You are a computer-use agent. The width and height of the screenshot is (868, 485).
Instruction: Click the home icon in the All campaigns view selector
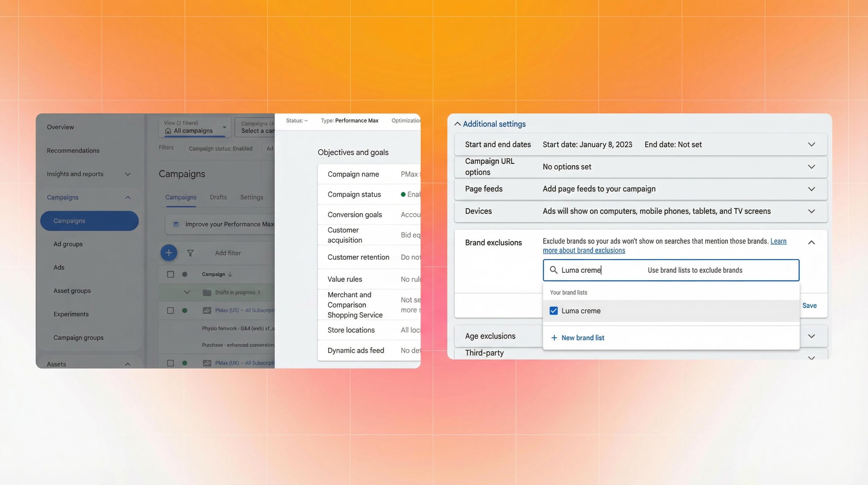coord(168,131)
